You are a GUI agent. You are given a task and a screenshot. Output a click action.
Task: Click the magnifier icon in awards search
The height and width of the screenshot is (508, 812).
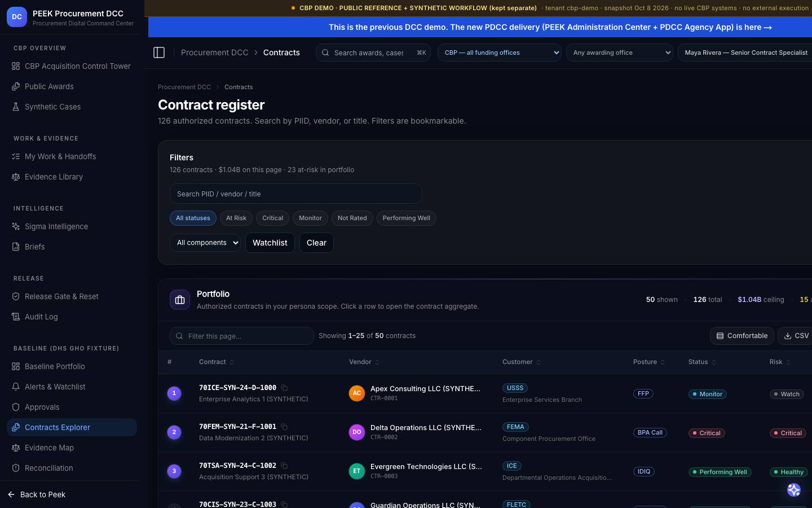click(325, 52)
